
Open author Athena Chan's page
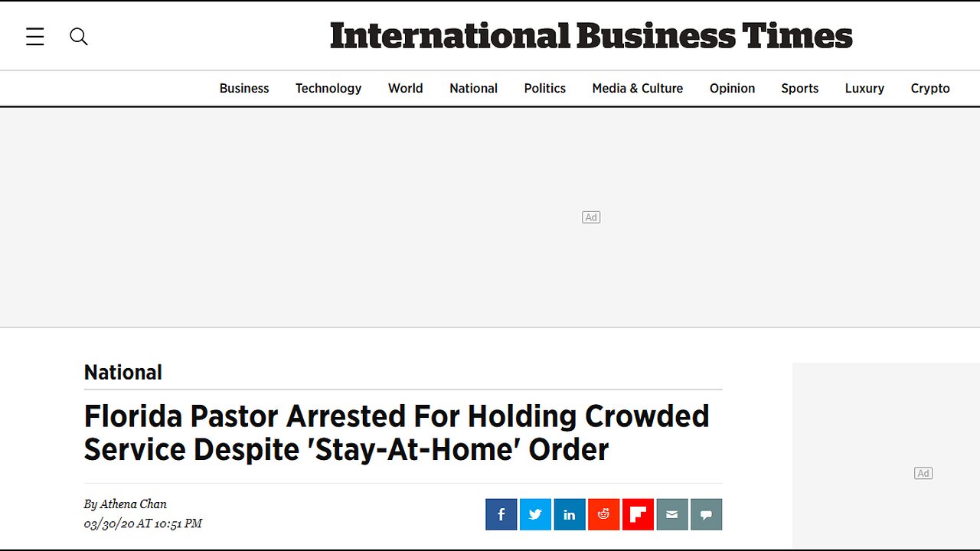coord(133,504)
